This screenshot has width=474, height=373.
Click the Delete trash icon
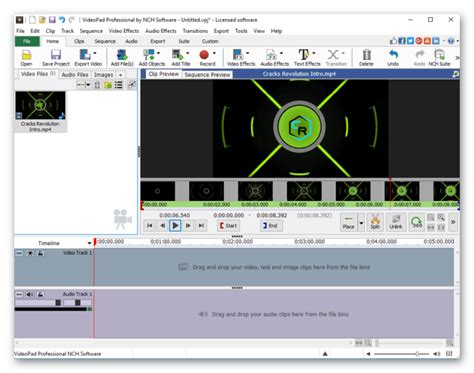pyautogui.click(x=366, y=58)
